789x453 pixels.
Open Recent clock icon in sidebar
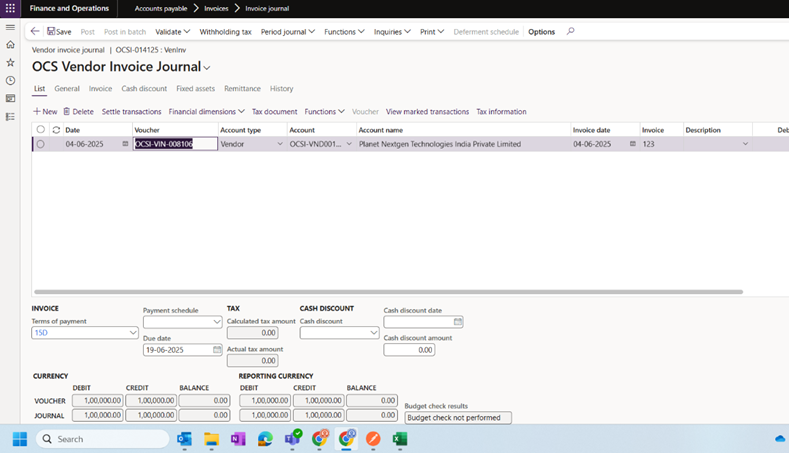point(10,80)
